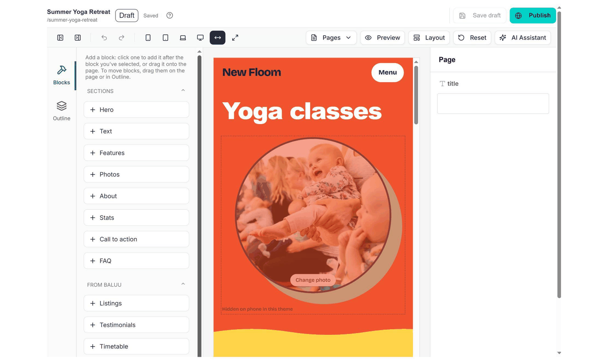The image size is (601, 364).
Task: Add a Testimonials block
Action: click(x=137, y=325)
